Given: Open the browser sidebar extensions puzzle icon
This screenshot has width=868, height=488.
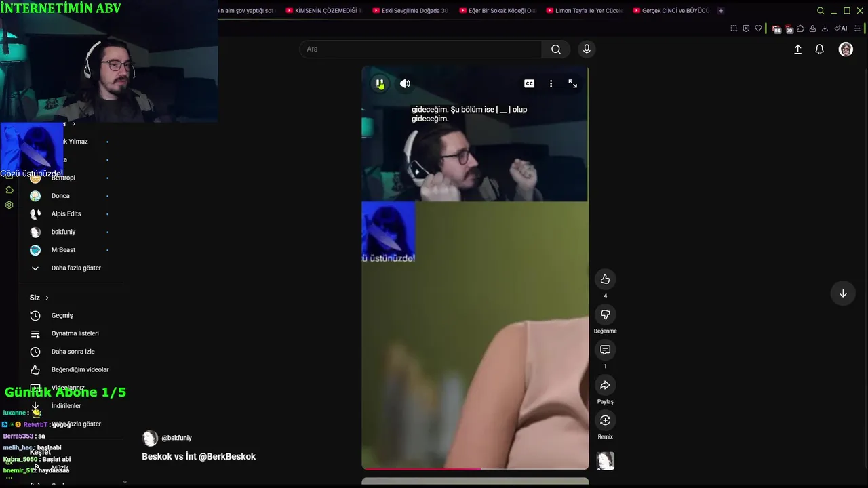Looking at the screenshot, I should (9, 190).
